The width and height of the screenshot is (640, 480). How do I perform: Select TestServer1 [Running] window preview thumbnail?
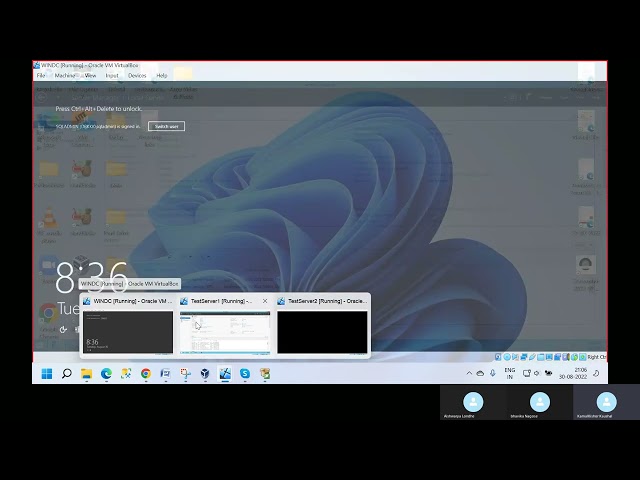pyautogui.click(x=225, y=332)
